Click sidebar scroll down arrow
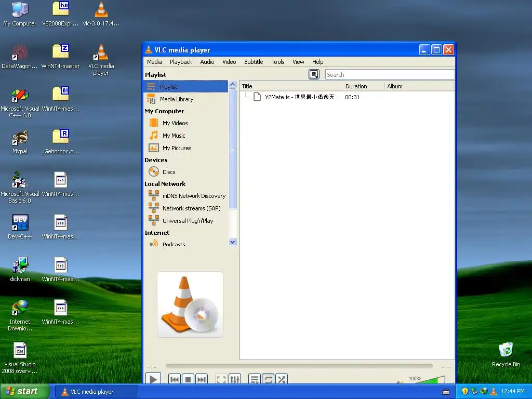532x399 pixels. [232, 242]
